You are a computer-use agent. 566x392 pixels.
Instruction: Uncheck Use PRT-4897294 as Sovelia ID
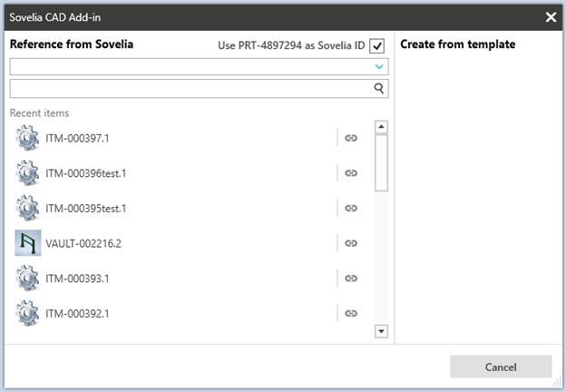click(x=376, y=46)
